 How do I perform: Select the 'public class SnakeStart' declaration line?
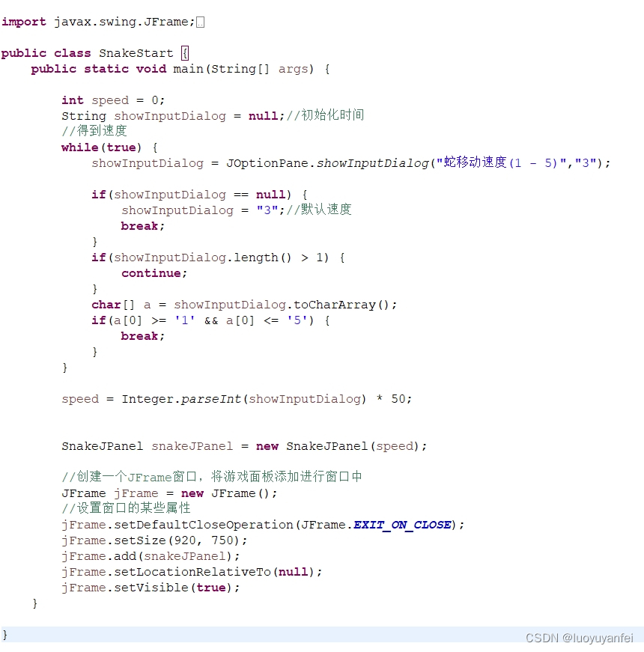coord(95,53)
